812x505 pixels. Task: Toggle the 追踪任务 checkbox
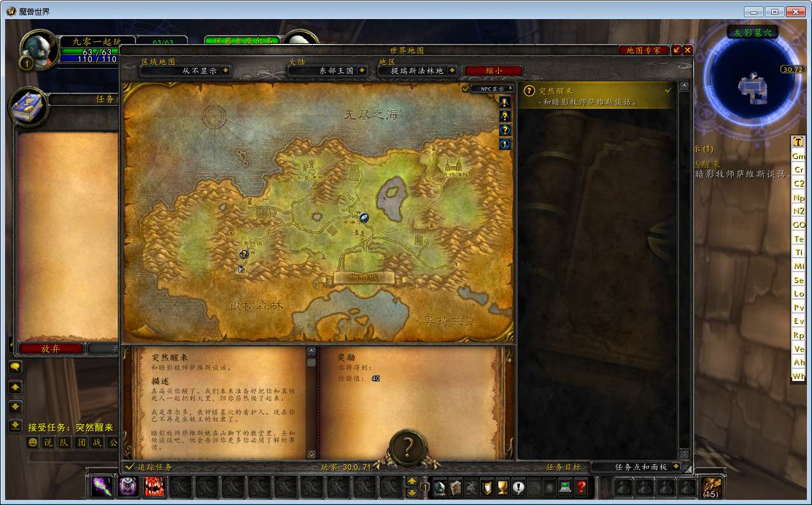tap(130, 467)
